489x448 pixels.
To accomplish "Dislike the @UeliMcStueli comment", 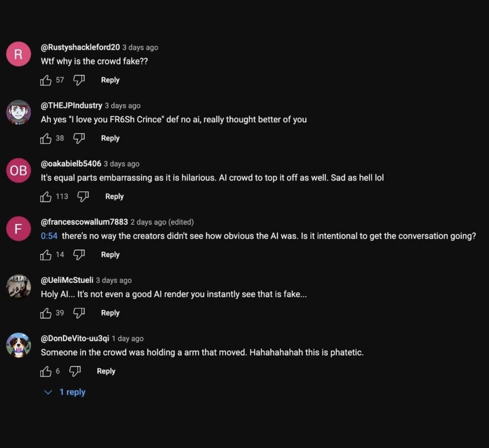I will 79,313.
